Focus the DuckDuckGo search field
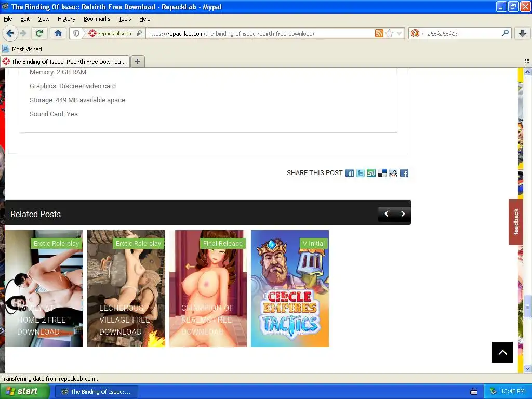 coord(463,33)
